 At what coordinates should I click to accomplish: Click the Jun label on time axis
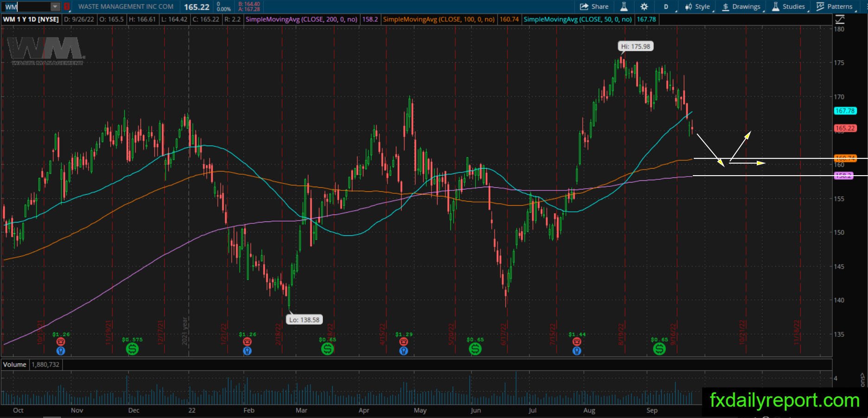point(475,410)
